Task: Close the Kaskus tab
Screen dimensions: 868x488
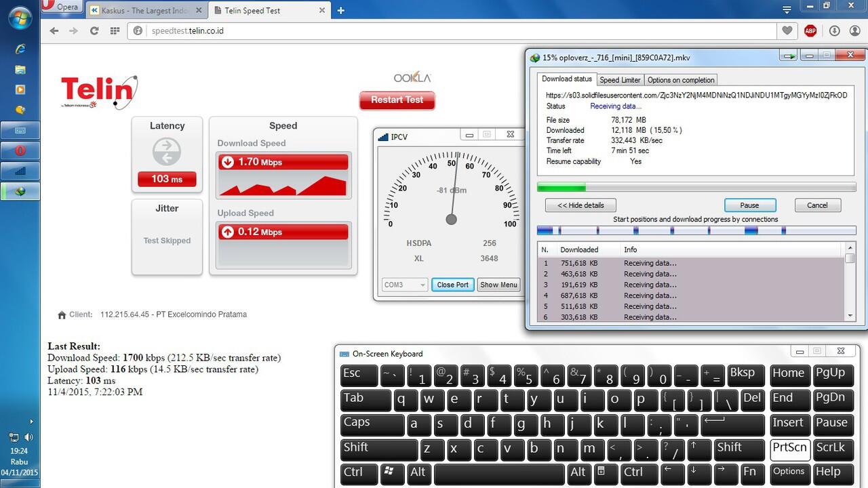Action: (197, 10)
